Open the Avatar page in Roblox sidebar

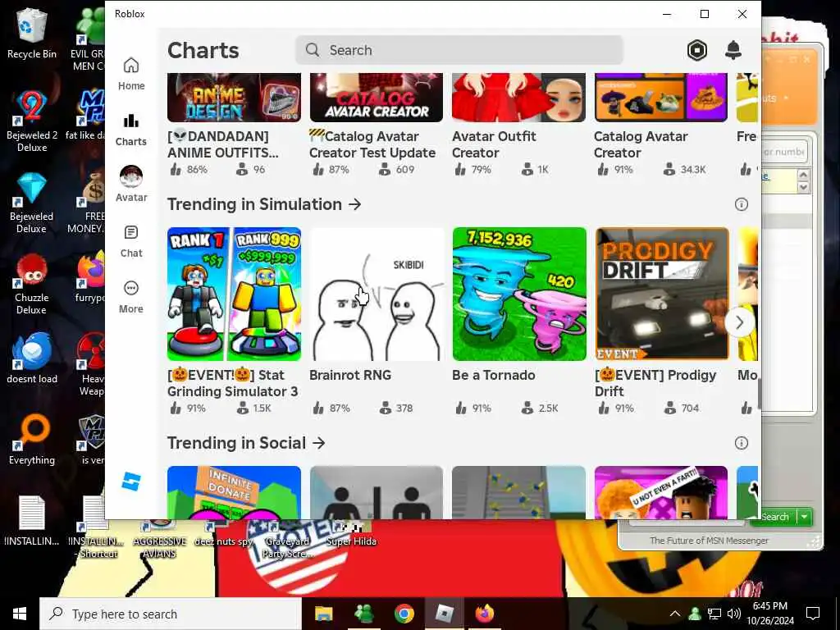tap(131, 185)
